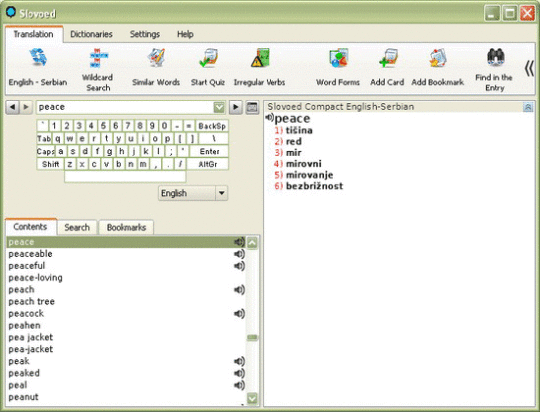Viewport: 540px width, 412px height.
Task: Click BackSp key on virtual keyboard
Action: pyautogui.click(x=212, y=126)
